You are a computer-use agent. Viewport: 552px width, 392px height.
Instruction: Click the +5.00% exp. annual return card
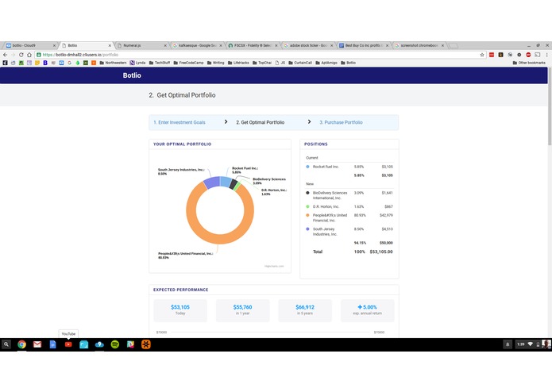367,310
